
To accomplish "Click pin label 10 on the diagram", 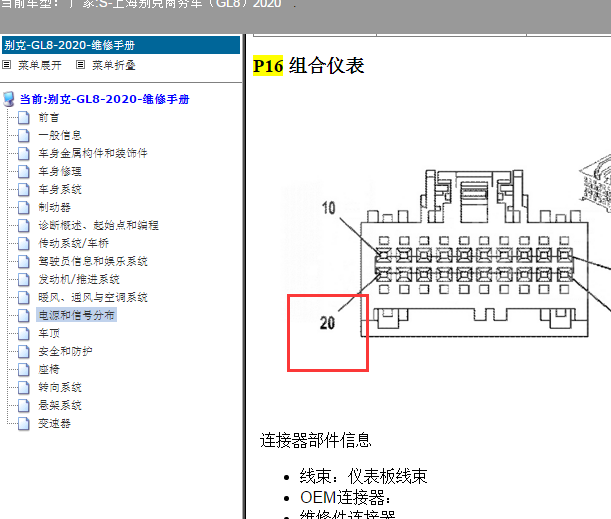I will click(328, 208).
